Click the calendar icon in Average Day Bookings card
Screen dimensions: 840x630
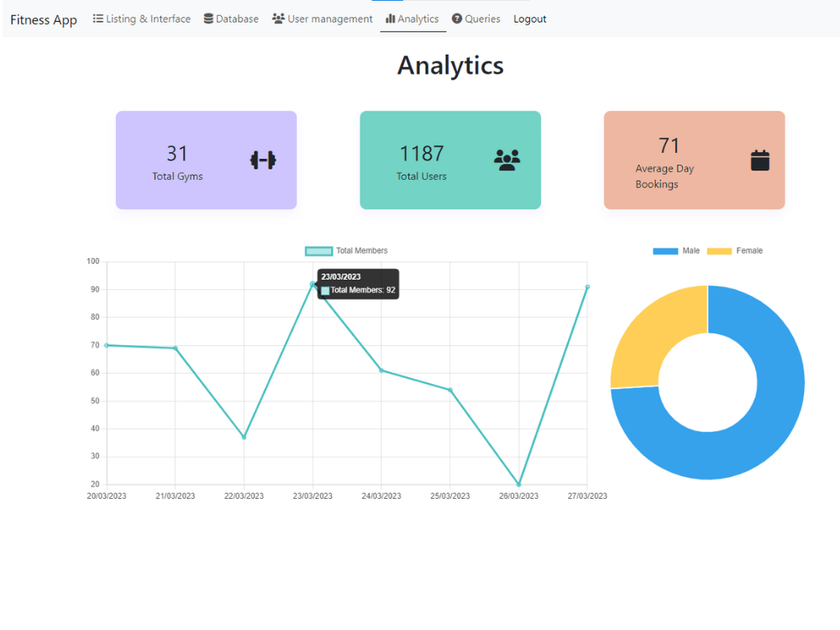(759, 160)
